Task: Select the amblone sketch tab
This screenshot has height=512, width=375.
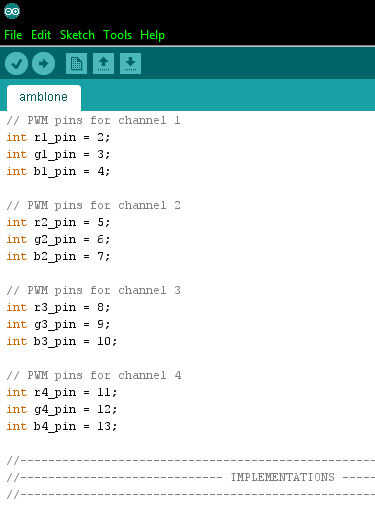Action: 44,97
